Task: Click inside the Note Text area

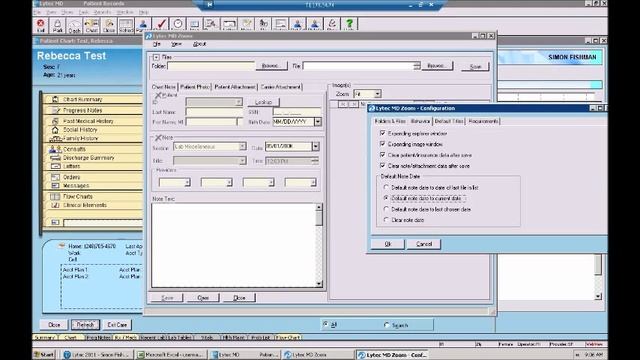Action: pyautogui.click(x=233, y=245)
